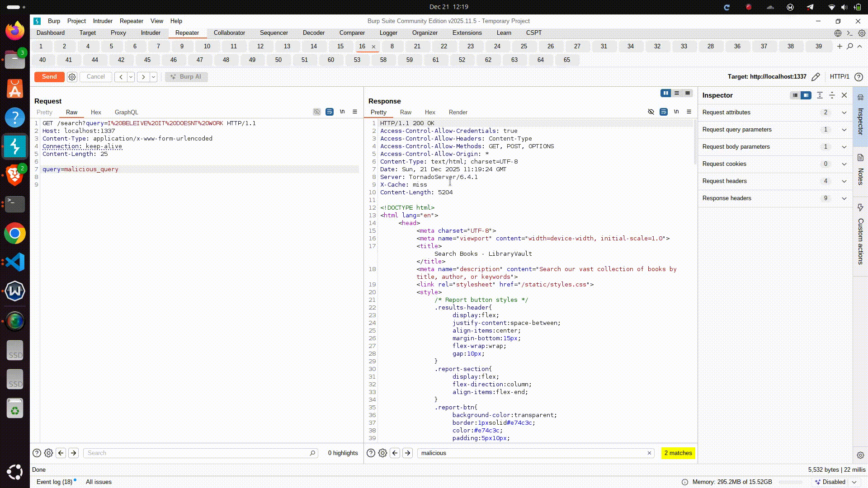Collapse the Repeater tab rows chevron
This screenshot has width=868, height=488.
(860, 46)
